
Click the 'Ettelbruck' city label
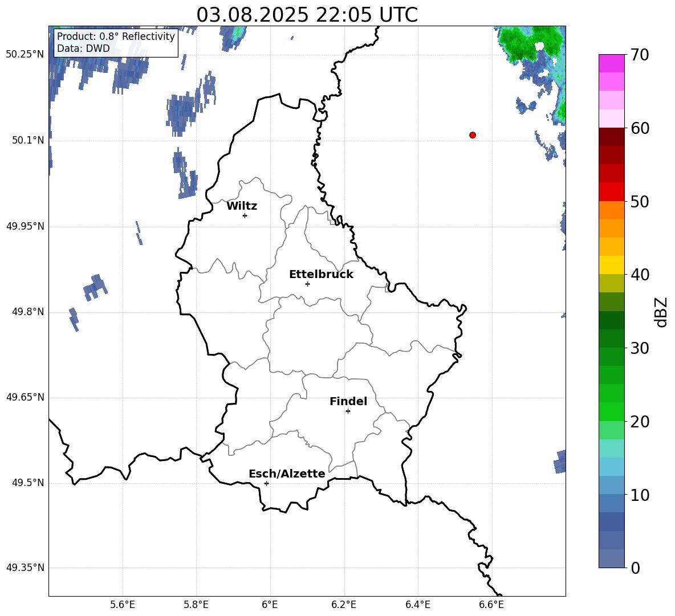[x=321, y=275]
